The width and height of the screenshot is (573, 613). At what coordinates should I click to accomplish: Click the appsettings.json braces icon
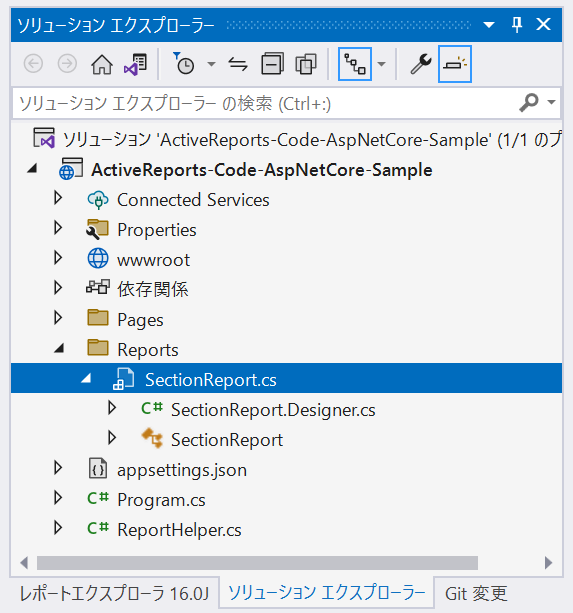(98, 468)
